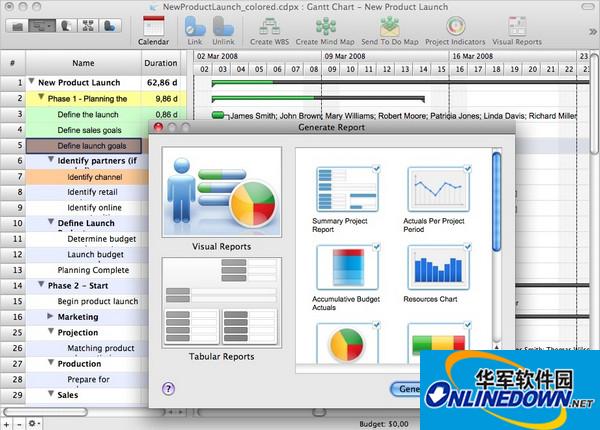
Task: Click the task table horizontal scrollbar
Action: [x=45, y=412]
